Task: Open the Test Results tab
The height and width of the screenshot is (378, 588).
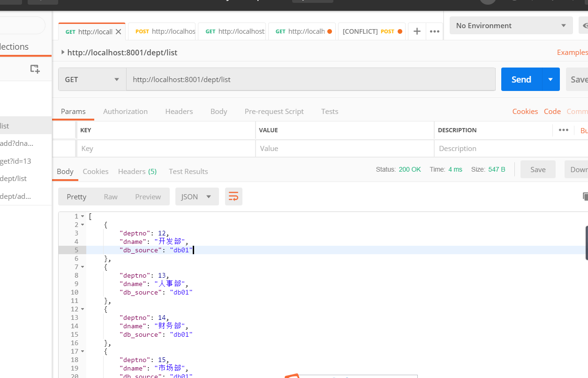Action: pos(188,171)
